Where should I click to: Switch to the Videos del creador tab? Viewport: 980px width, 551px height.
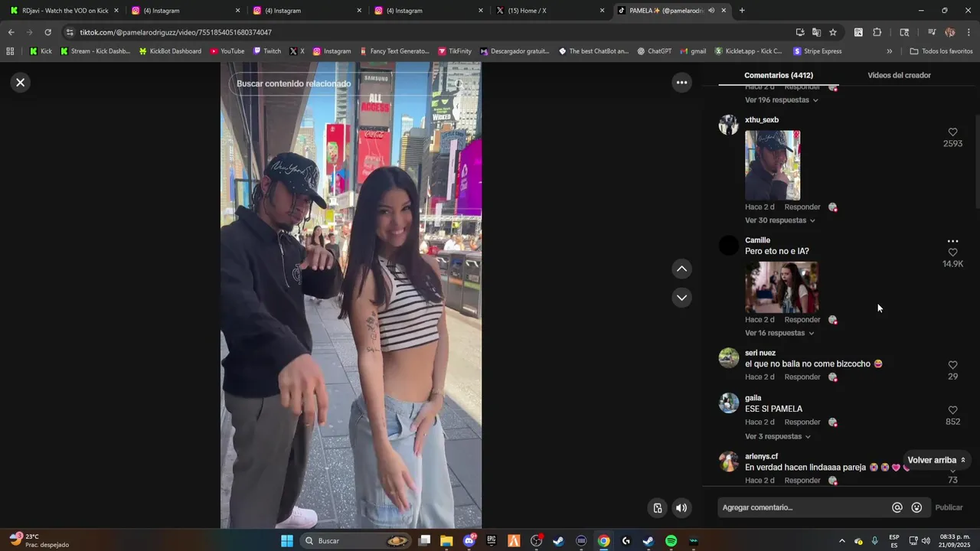(x=899, y=75)
